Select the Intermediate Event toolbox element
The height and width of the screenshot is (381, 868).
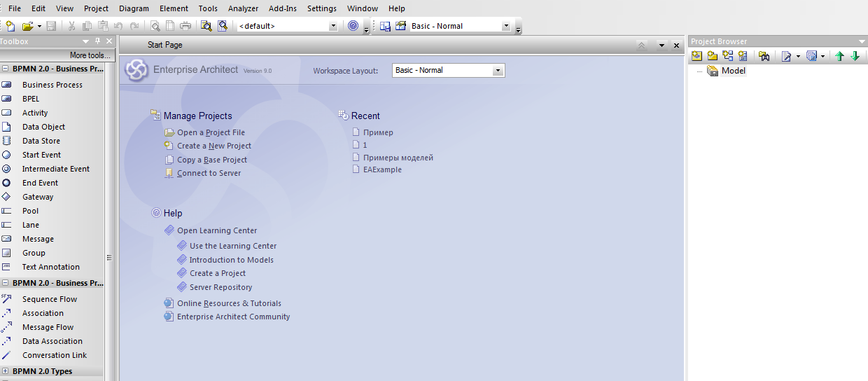55,169
